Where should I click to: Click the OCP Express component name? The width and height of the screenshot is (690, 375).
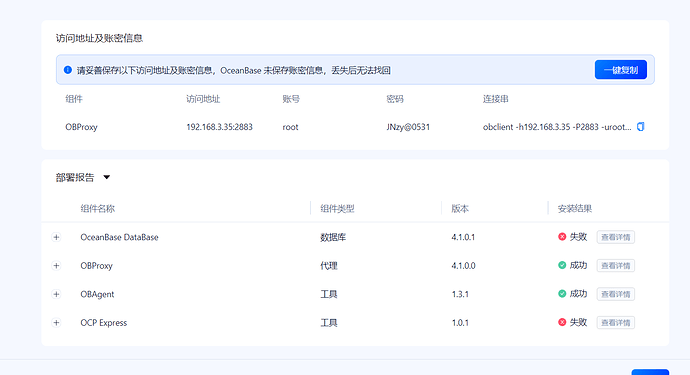103,323
